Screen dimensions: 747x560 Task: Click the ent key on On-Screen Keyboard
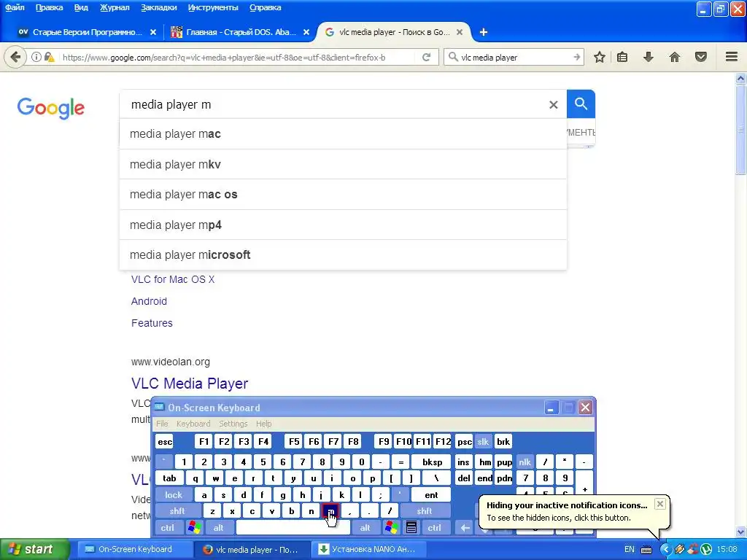431,495
